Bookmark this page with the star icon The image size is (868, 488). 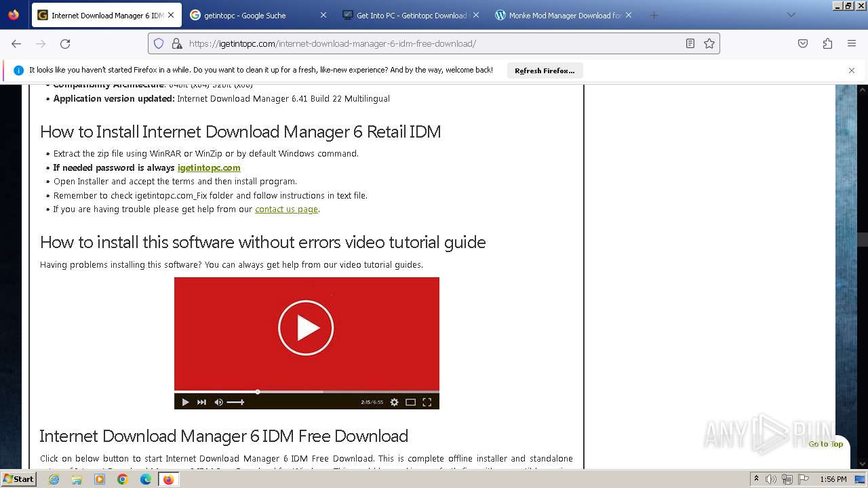pos(709,43)
